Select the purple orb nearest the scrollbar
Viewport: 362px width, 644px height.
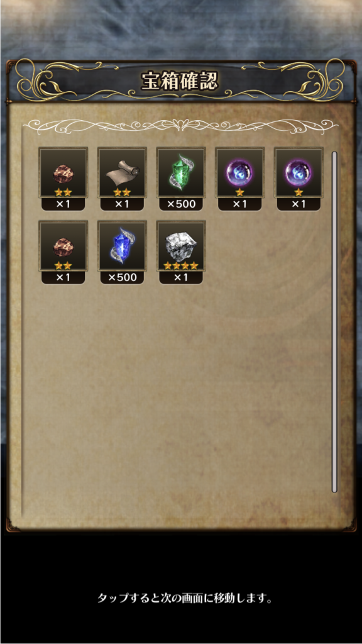click(299, 172)
